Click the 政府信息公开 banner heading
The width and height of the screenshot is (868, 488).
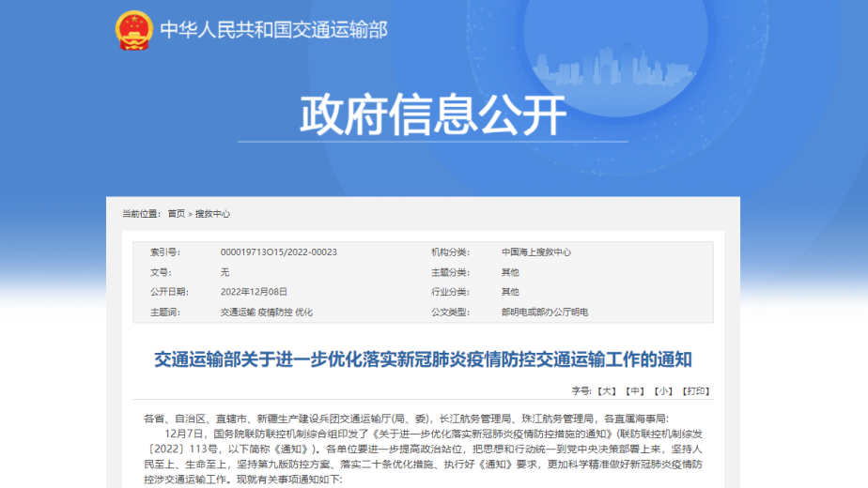(x=433, y=115)
